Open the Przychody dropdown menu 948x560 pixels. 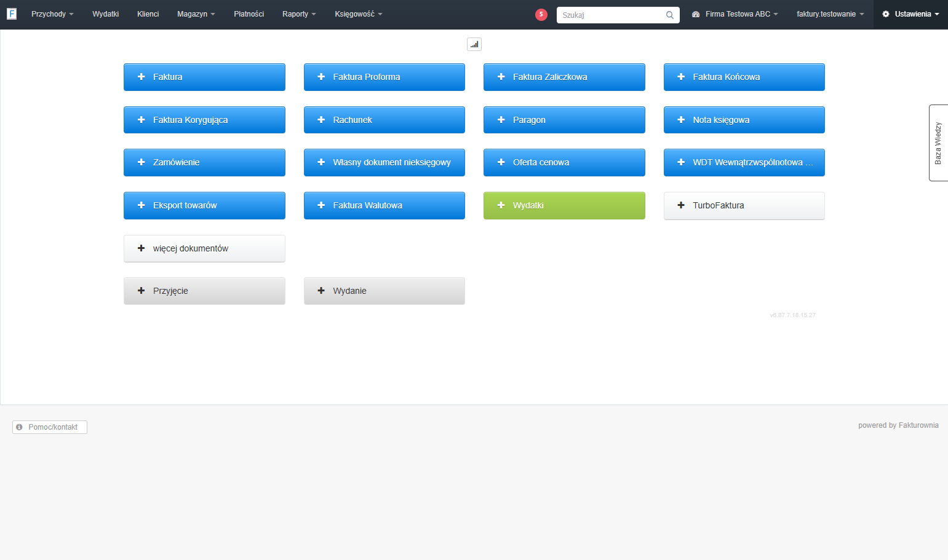pos(52,14)
